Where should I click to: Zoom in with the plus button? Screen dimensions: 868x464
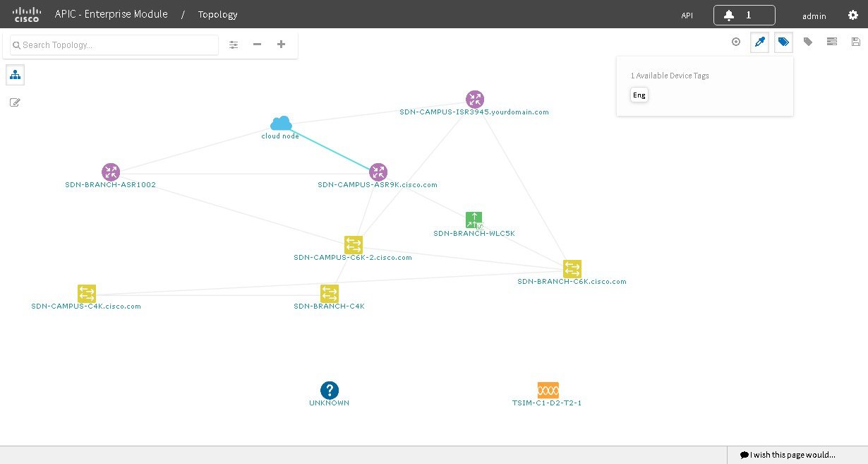click(281, 44)
